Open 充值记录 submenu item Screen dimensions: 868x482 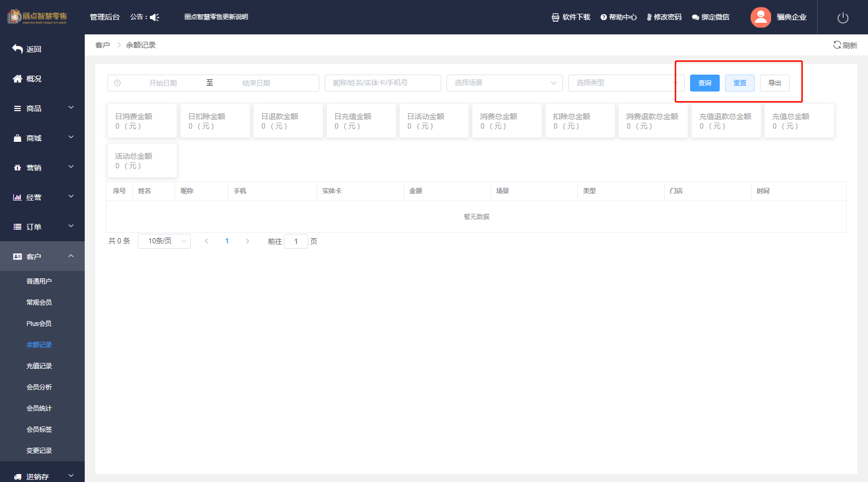point(39,366)
